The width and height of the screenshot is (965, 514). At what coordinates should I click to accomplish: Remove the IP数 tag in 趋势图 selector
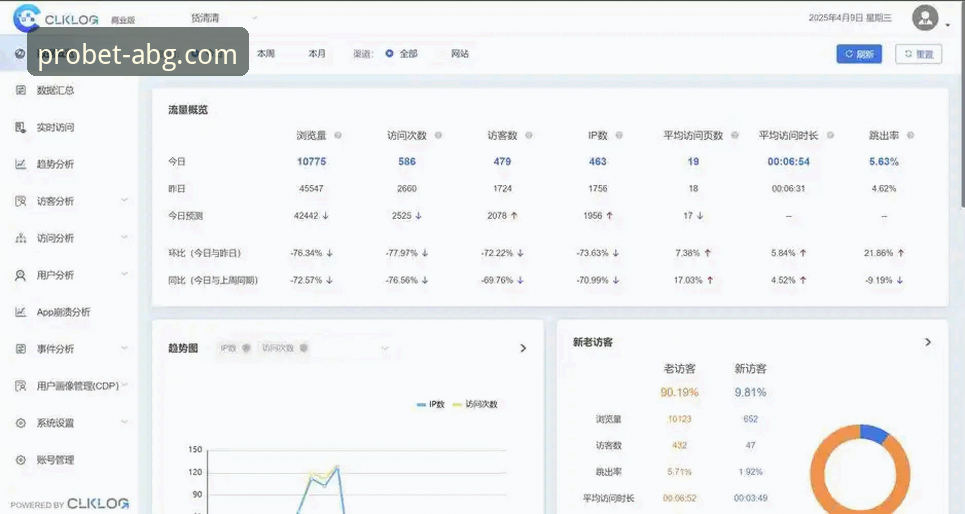[246, 348]
